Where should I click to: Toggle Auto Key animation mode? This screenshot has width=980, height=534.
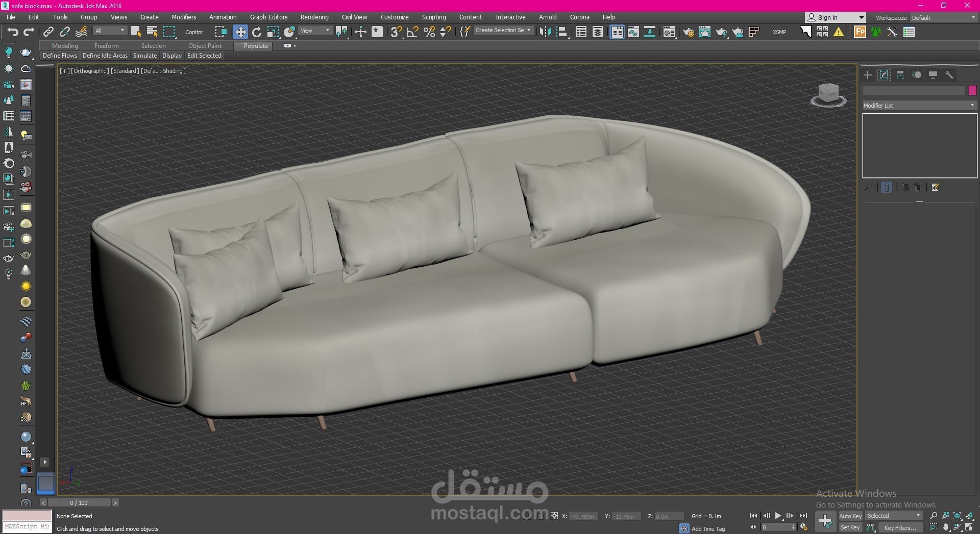click(850, 516)
